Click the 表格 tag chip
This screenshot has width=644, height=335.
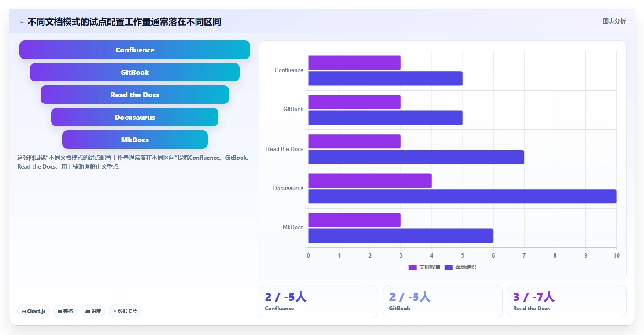click(x=65, y=311)
